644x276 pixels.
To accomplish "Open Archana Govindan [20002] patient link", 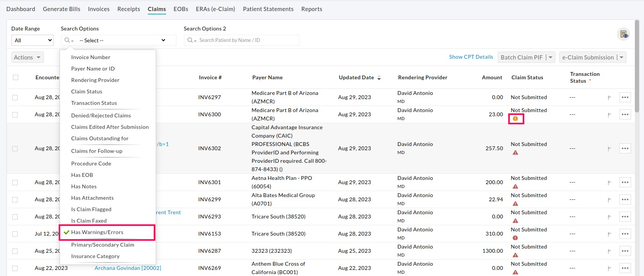I will [x=128, y=268].
